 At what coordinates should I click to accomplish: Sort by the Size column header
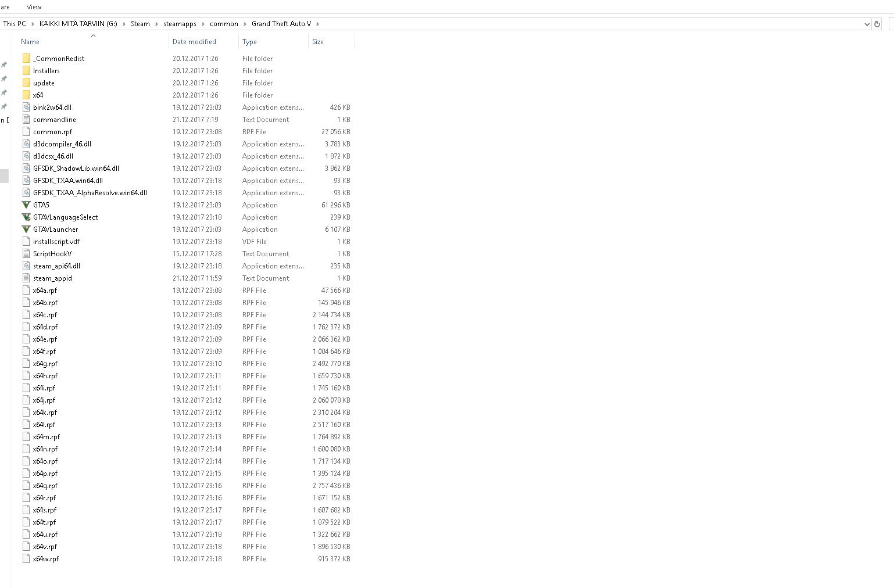[x=318, y=42]
